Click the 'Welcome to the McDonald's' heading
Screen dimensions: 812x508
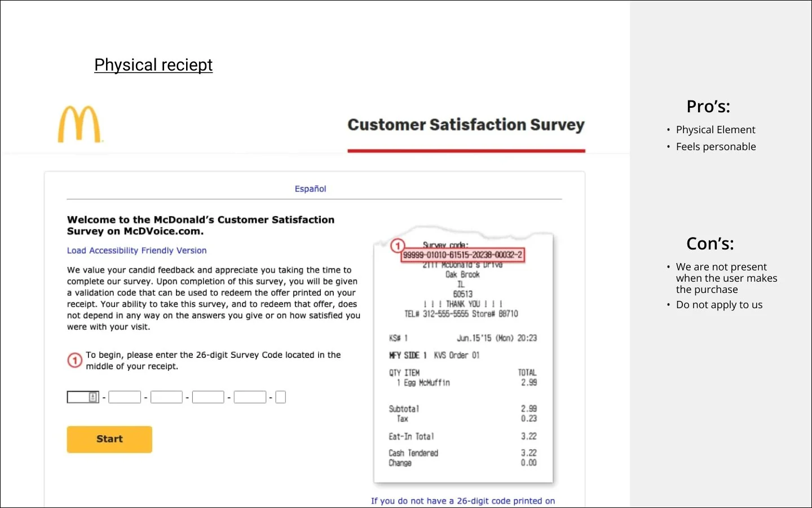[201, 225]
